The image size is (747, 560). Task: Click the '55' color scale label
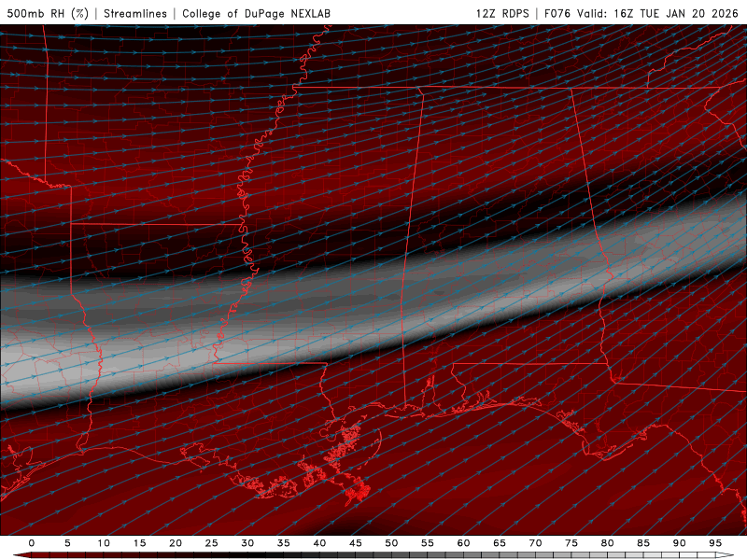click(x=428, y=543)
